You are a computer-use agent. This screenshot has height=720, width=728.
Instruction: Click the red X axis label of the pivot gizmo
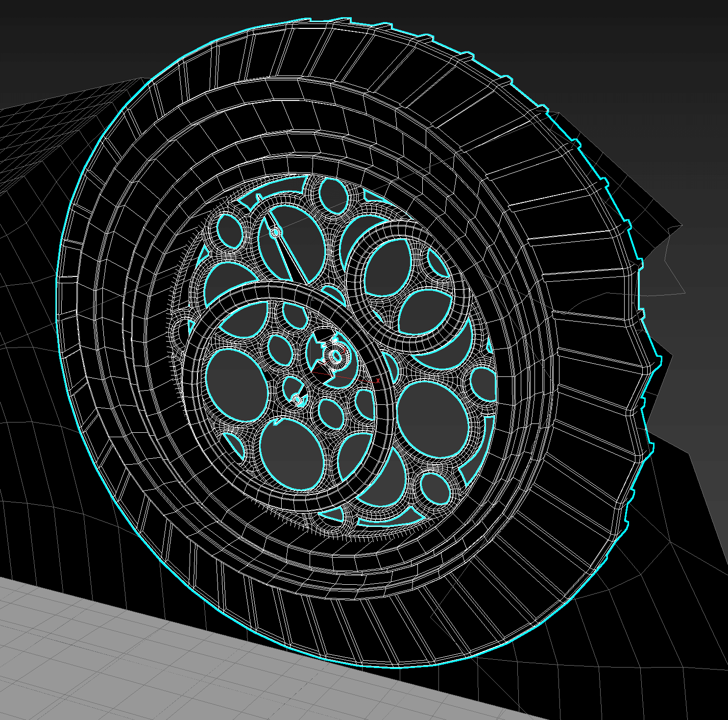(378, 380)
